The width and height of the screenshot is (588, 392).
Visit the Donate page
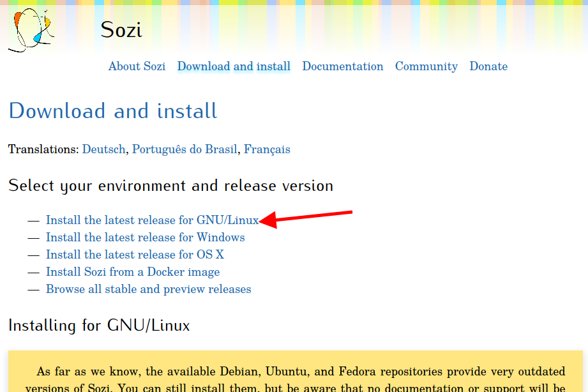tap(488, 66)
